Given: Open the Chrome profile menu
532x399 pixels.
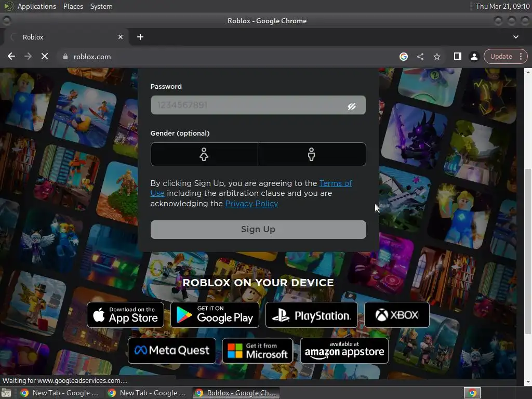Looking at the screenshot, I should 474,57.
